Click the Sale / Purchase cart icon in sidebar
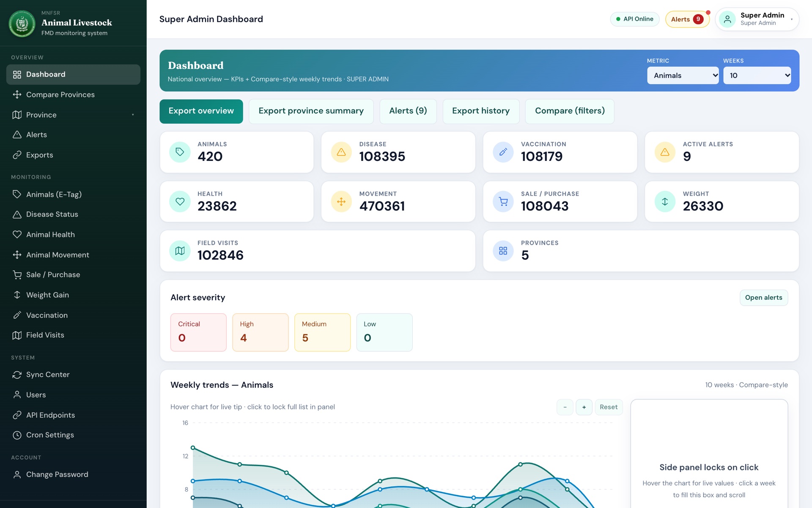 [x=17, y=275]
